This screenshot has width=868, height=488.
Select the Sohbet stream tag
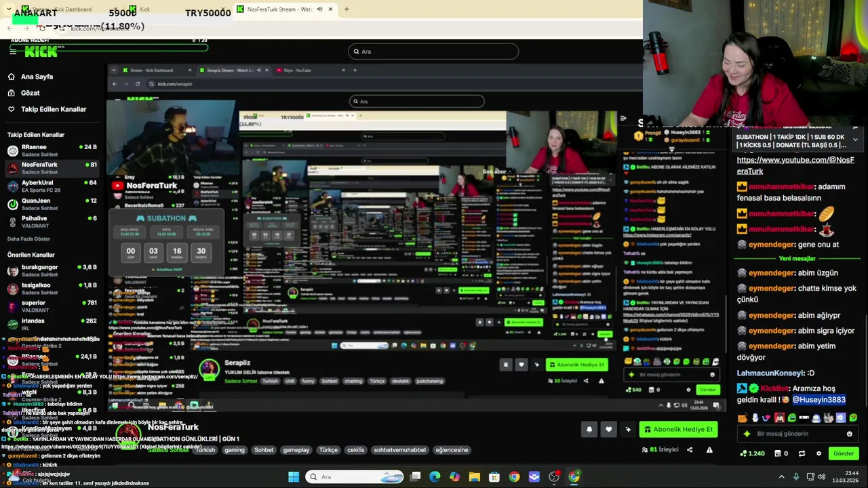[x=264, y=450]
